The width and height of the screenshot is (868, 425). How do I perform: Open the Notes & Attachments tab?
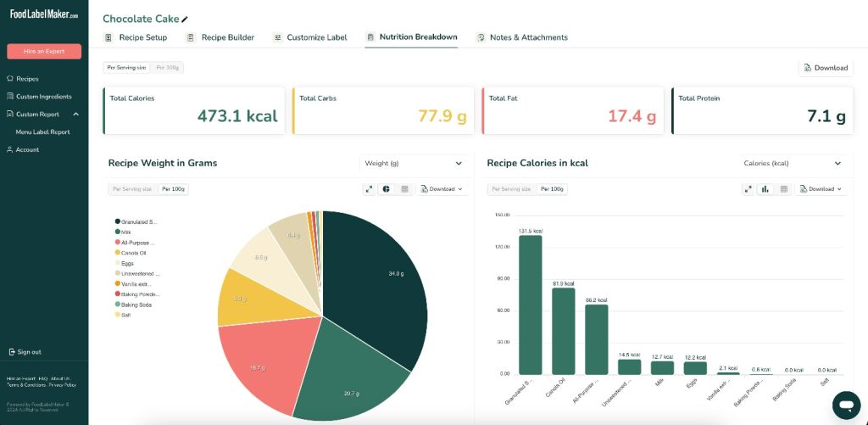tap(522, 37)
